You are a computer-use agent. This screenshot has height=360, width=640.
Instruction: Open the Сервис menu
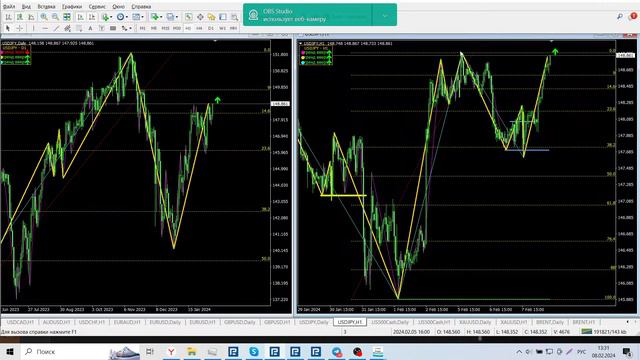97,7
